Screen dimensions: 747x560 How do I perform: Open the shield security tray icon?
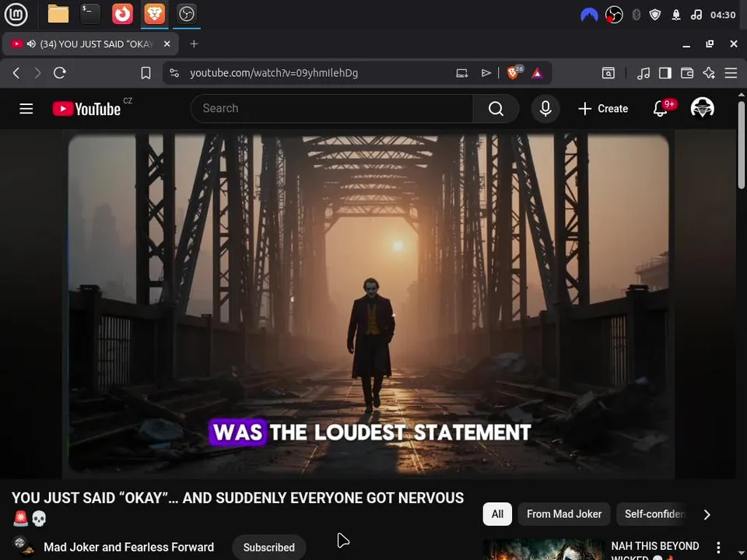coord(655,15)
